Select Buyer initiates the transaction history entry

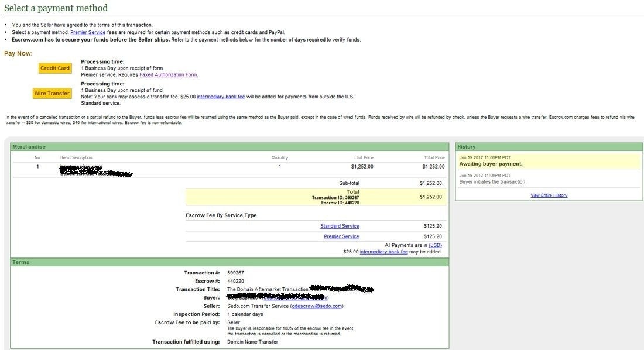click(492, 182)
